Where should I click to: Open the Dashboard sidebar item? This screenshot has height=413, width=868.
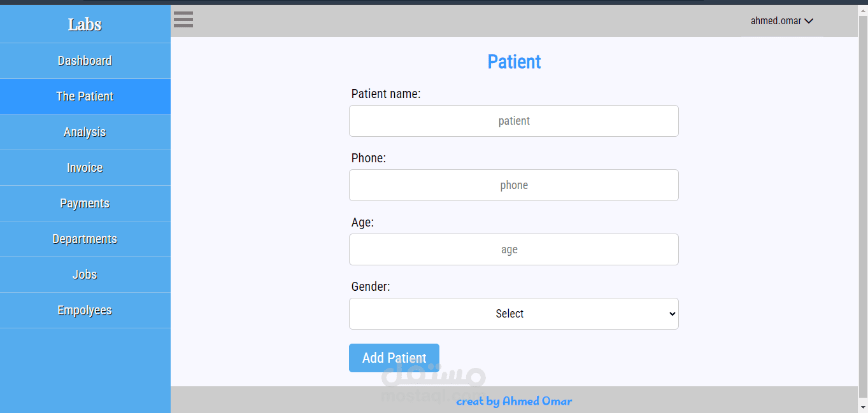[85, 61]
